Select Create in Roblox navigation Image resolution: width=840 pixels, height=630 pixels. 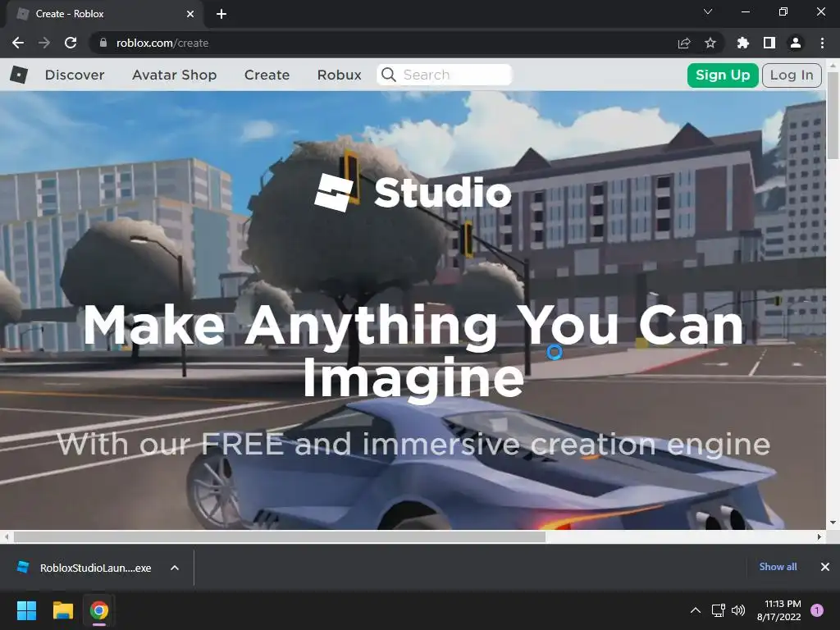click(x=267, y=75)
